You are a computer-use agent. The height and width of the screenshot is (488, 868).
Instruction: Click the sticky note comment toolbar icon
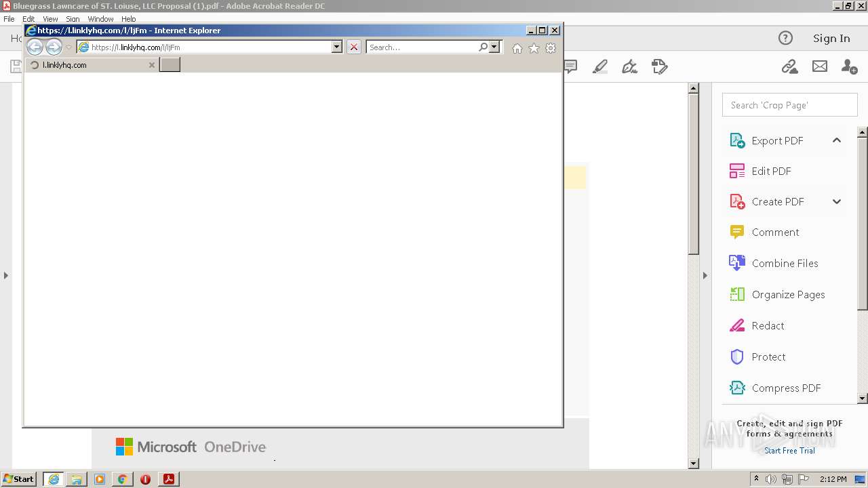[570, 66]
